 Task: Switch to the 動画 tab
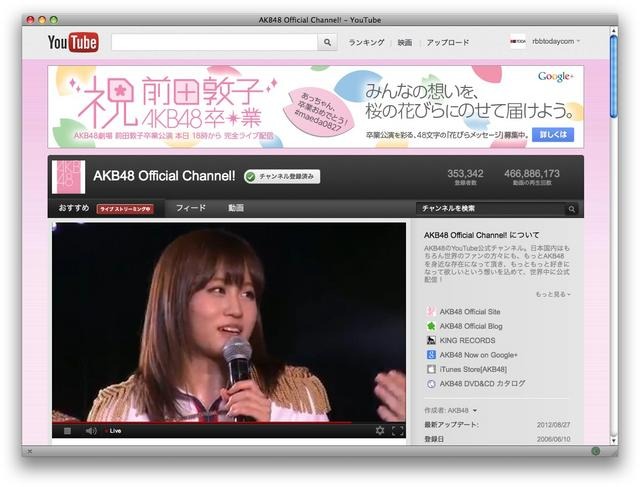236,208
